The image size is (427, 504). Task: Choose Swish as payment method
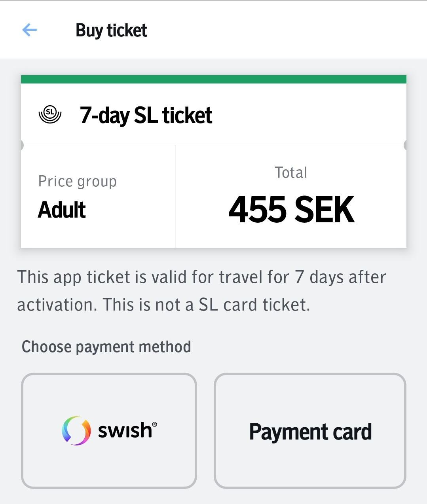pos(109,431)
